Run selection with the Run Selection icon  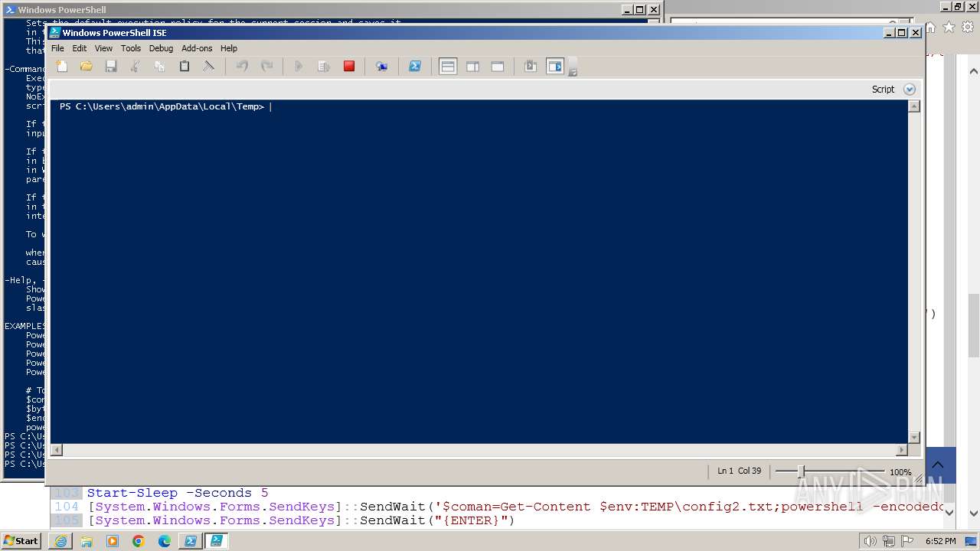[x=324, y=67]
